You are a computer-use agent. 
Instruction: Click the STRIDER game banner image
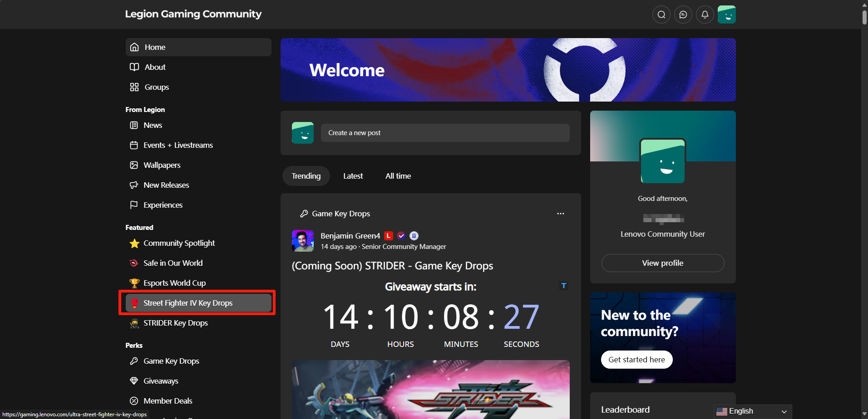[431, 390]
